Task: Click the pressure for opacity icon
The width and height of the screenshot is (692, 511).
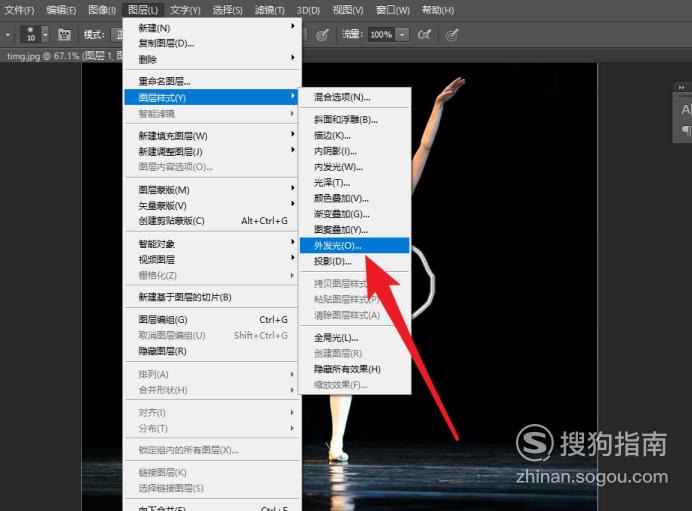Action: tap(322, 34)
